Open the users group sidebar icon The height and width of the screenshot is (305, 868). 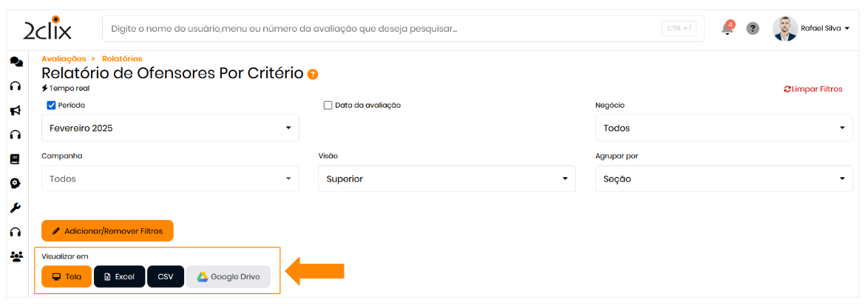16,256
